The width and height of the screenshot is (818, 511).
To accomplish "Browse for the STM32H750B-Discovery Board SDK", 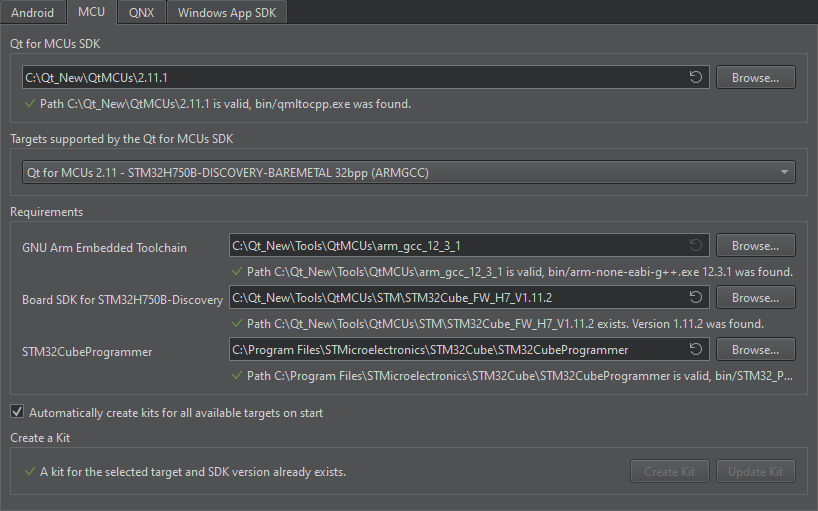I will coord(755,297).
